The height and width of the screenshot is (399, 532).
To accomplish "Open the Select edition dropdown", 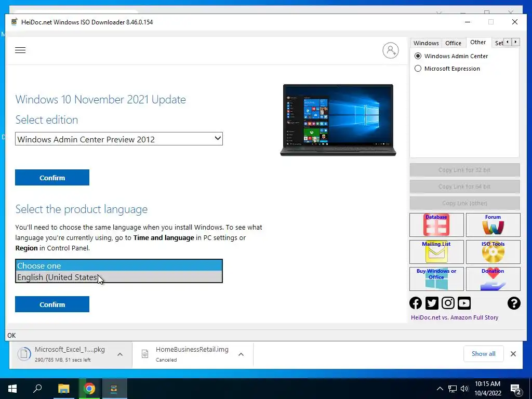I will pos(119,139).
